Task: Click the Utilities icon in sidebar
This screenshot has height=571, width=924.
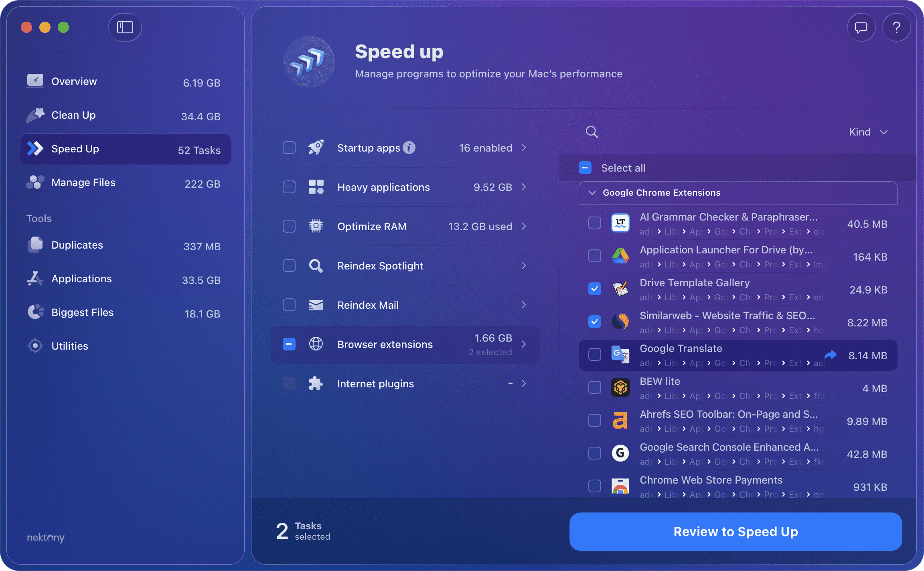Action: (35, 346)
